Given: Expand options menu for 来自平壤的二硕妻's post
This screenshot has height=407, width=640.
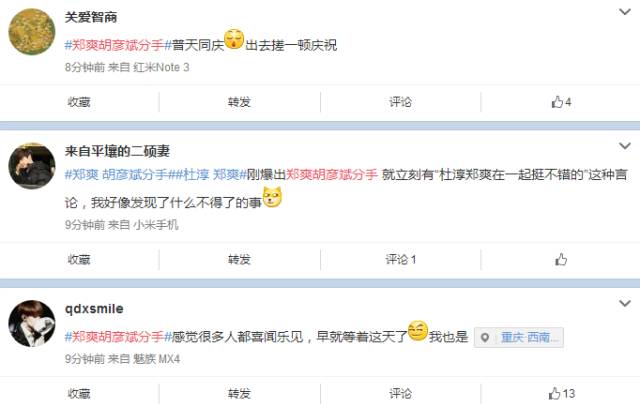Looking at the screenshot, I should [625, 146].
